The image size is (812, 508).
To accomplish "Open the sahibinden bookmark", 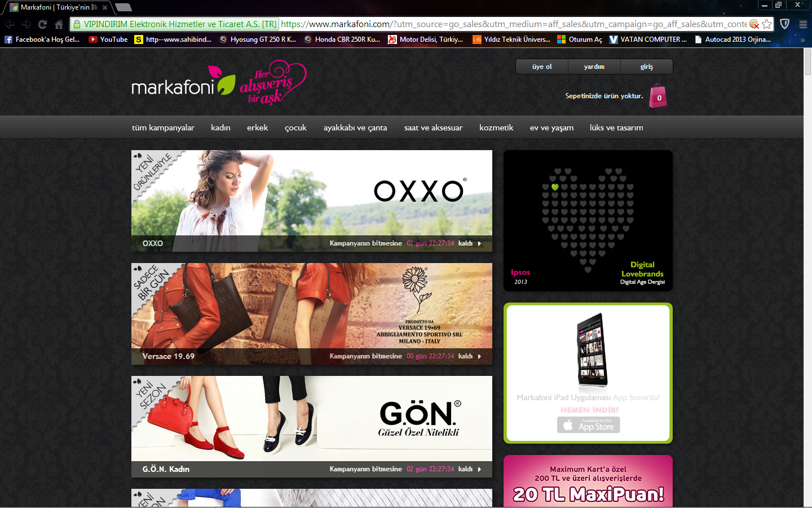I will (173, 40).
